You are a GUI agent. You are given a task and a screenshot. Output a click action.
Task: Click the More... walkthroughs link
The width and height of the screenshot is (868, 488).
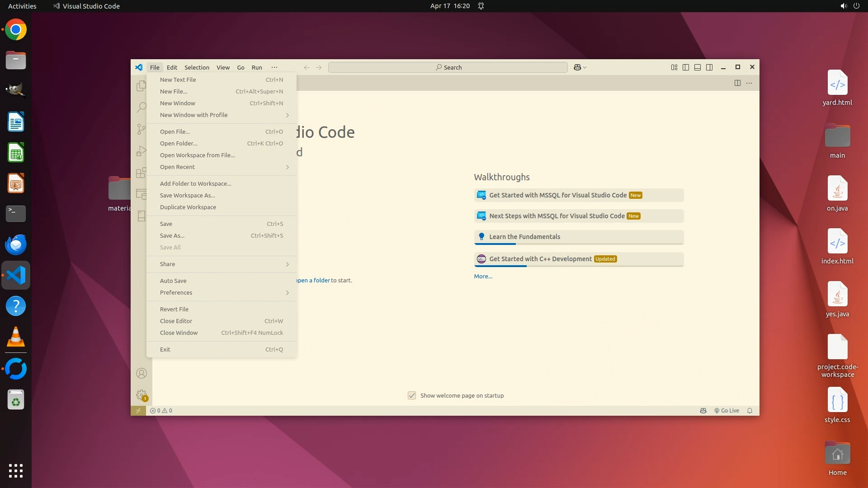(x=483, y=277)
